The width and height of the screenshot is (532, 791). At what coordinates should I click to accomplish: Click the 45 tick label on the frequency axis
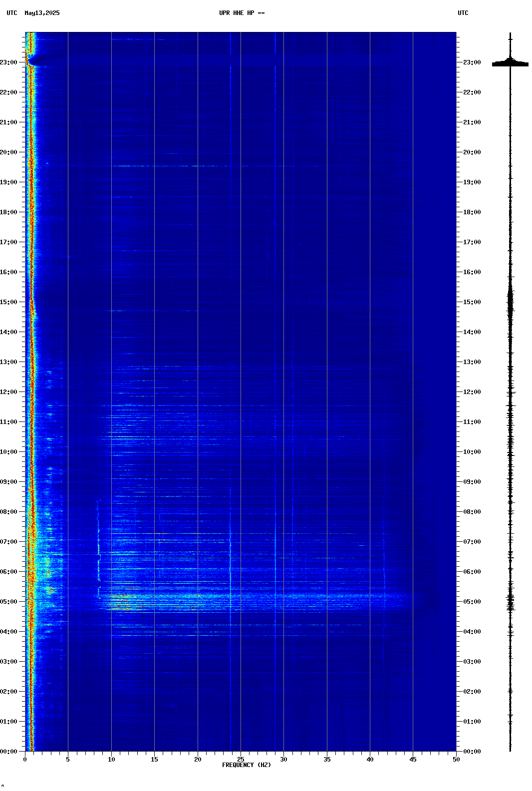[413, 760]
